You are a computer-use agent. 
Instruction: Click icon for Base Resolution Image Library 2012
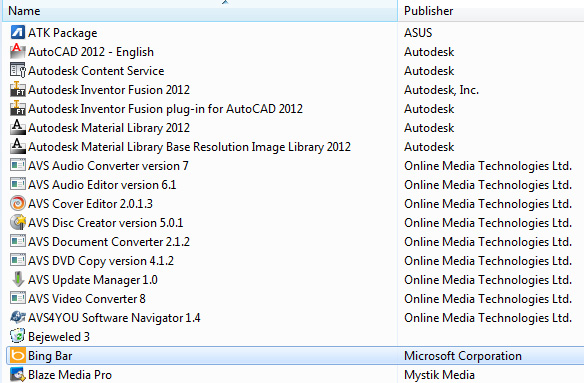click(x=18, y=146)
